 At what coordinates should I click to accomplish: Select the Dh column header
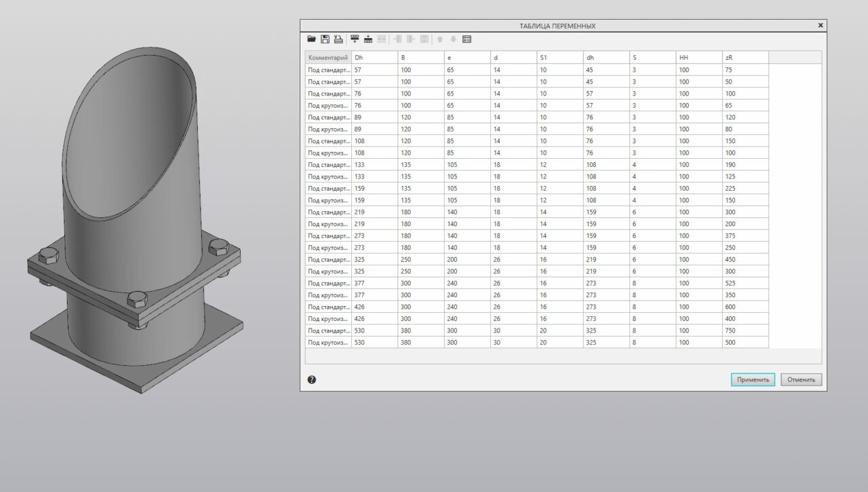[x=374, y=58]
